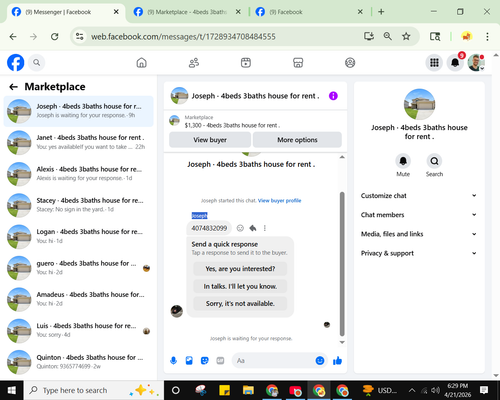The image size is (500, 400).
Task: Click chat scrollbar down arrow
Action: (x=342, y=342)
